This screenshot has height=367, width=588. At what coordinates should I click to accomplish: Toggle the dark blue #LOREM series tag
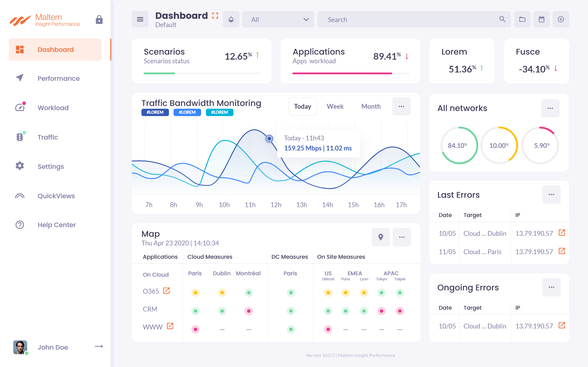[x=155, y=112]
